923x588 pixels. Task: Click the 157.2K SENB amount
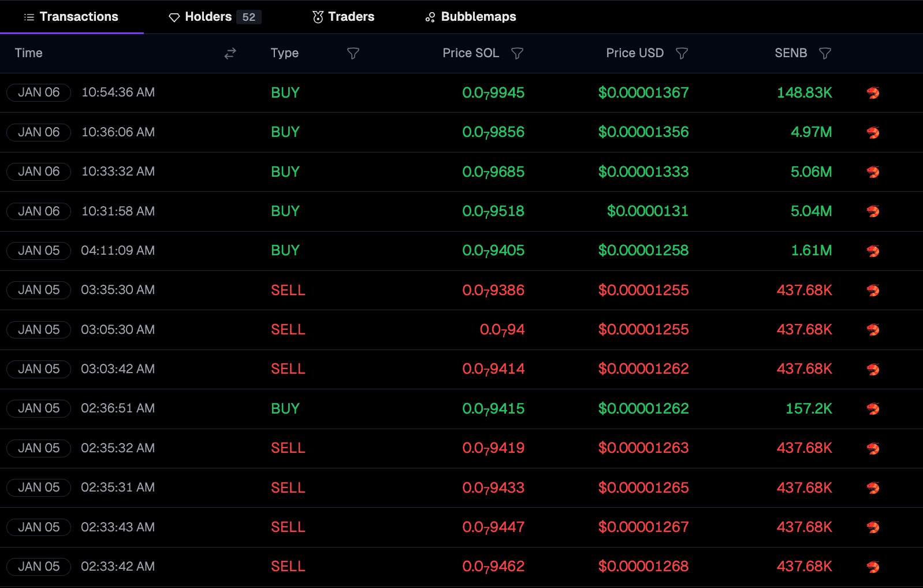pos(809,409)
